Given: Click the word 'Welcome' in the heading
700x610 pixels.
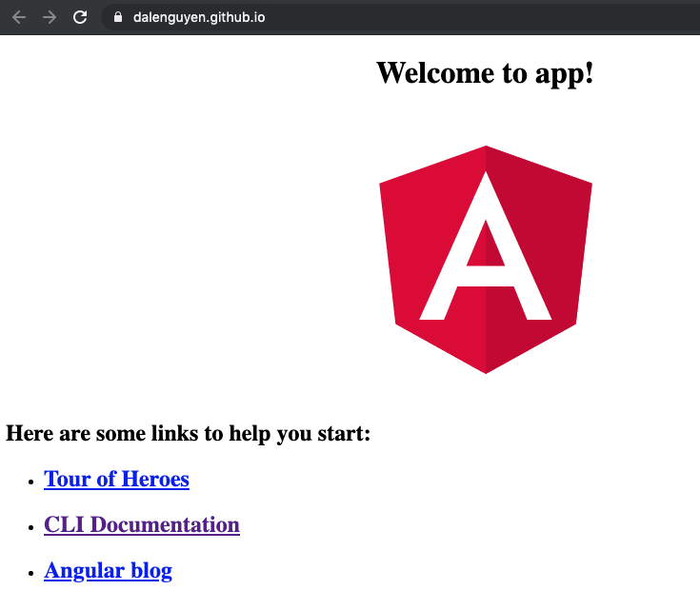Looking at the screenshot, I should (435, 72).
